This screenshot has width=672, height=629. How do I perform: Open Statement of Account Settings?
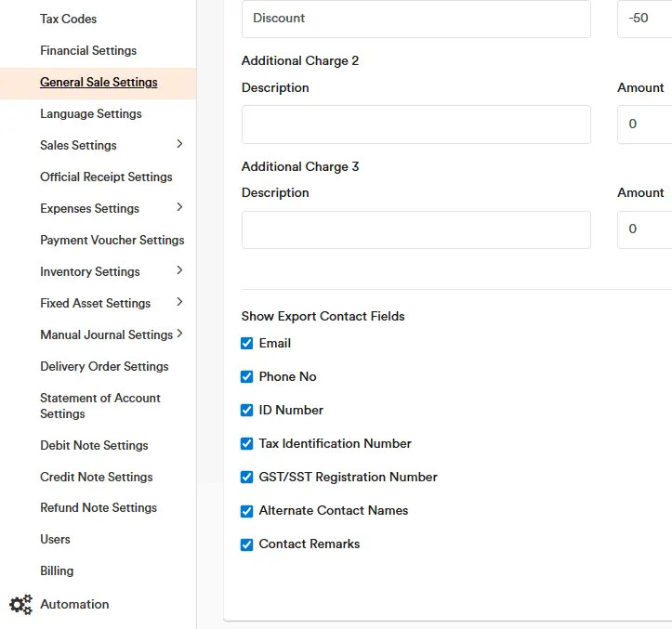coord(99,406)
